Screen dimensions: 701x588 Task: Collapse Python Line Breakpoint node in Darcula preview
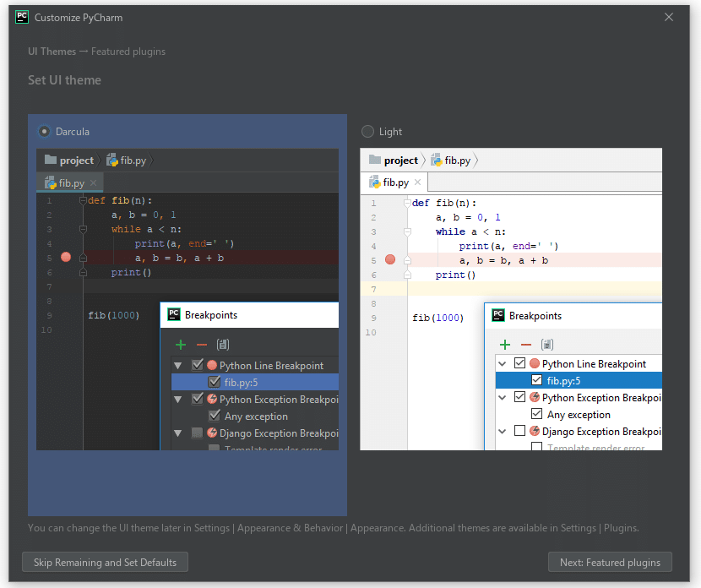tap(178, 365)
